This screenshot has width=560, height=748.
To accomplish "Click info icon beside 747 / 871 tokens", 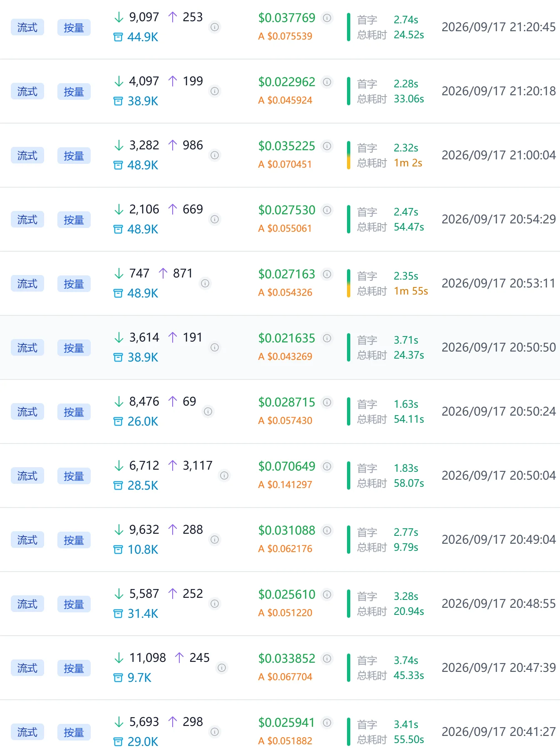I will pyautogui.click(x=205, y=283).
